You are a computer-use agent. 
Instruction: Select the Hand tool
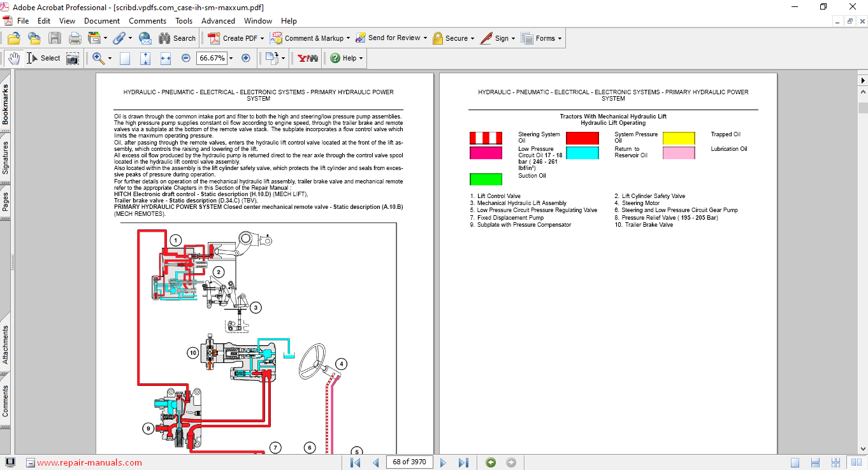(13, 58)
